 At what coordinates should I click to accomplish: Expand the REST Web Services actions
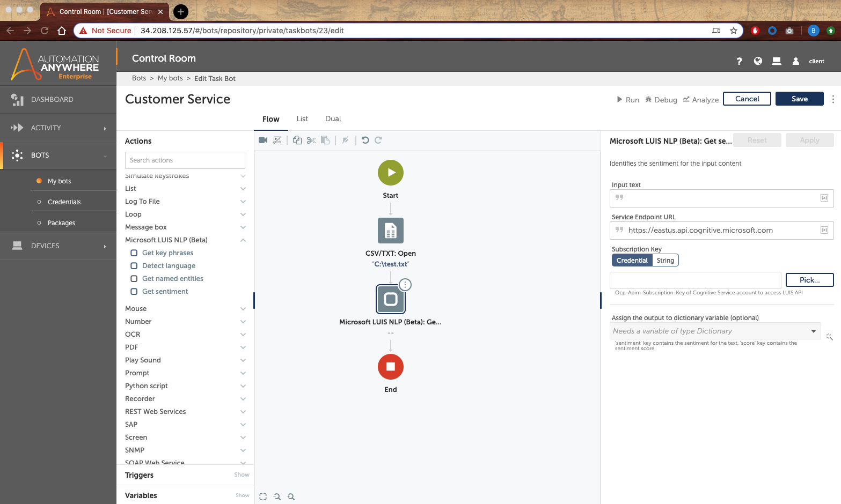tap(243, 412)
